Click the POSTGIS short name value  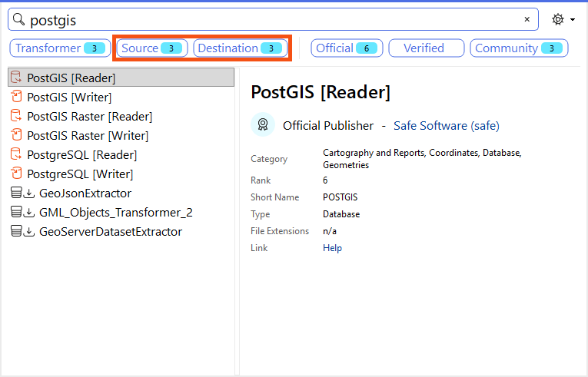[341, 197]
